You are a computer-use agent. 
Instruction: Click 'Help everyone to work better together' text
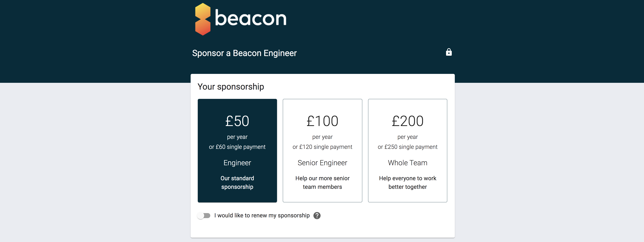(x=407, y=183)
